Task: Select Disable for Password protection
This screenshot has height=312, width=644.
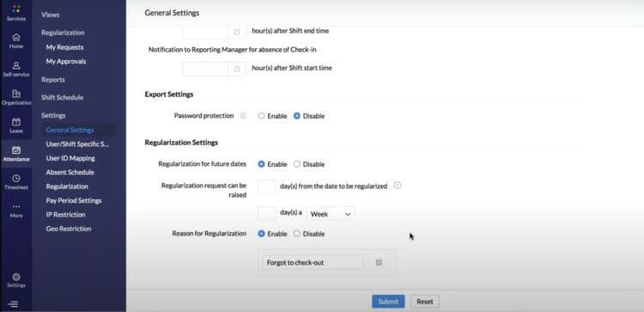Action: point(297,116)
